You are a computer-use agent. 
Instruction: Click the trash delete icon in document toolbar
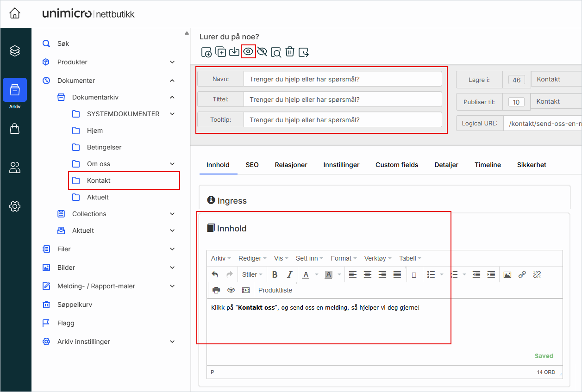[x=289, y=52]
